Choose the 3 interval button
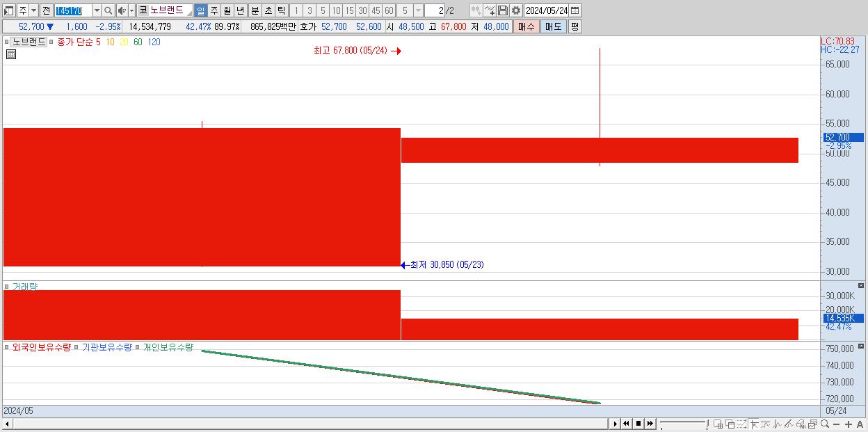The width and height of the screenshot is (868, 432). point(310,10)
